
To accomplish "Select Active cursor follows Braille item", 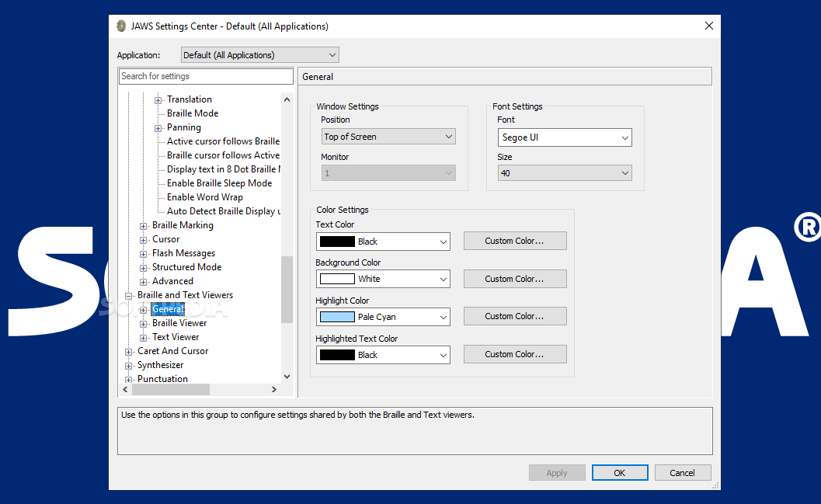I will pos(223,141).
